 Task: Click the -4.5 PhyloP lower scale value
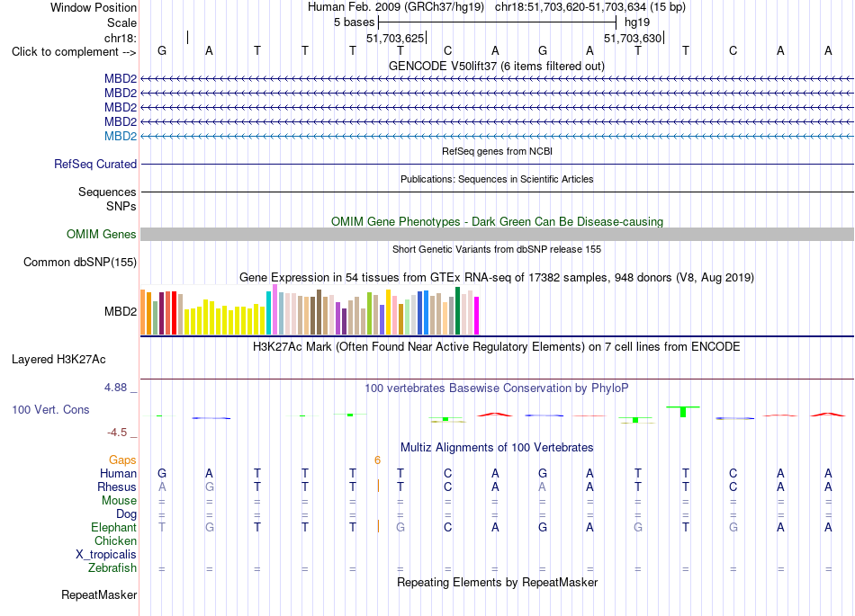pyautogui.click(x=117, y=433)
